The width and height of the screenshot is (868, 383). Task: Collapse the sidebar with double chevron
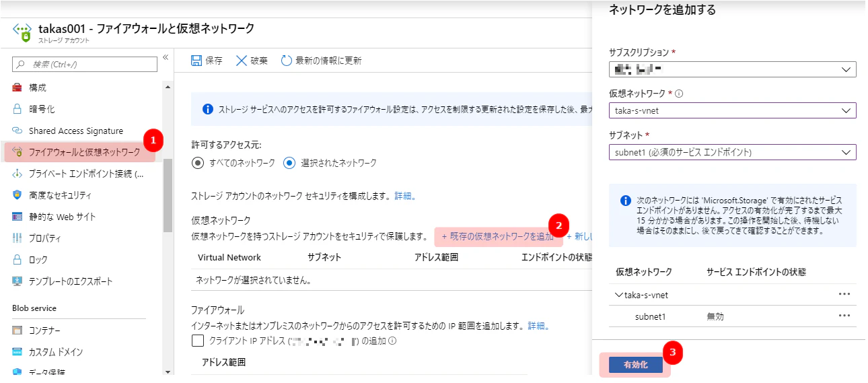click(166, 58)
